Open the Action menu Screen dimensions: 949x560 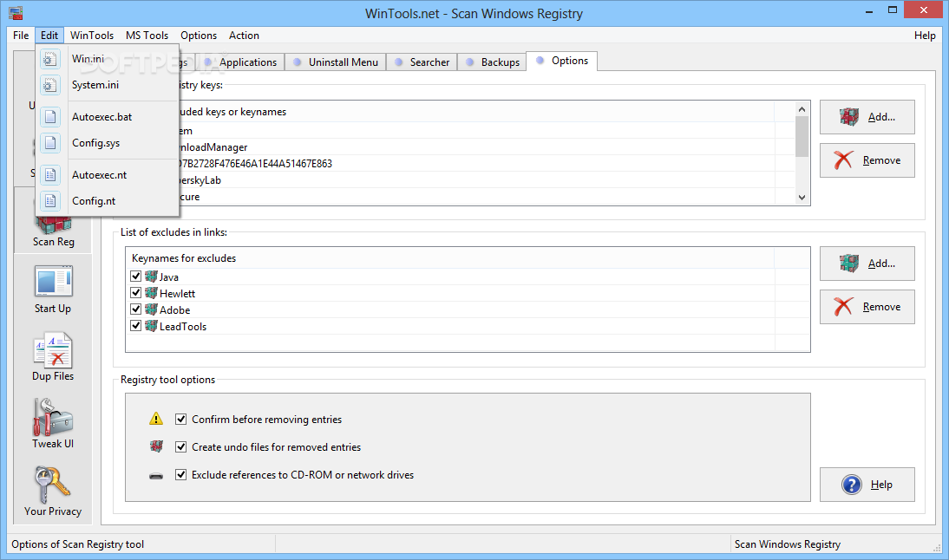click(244, 35)
